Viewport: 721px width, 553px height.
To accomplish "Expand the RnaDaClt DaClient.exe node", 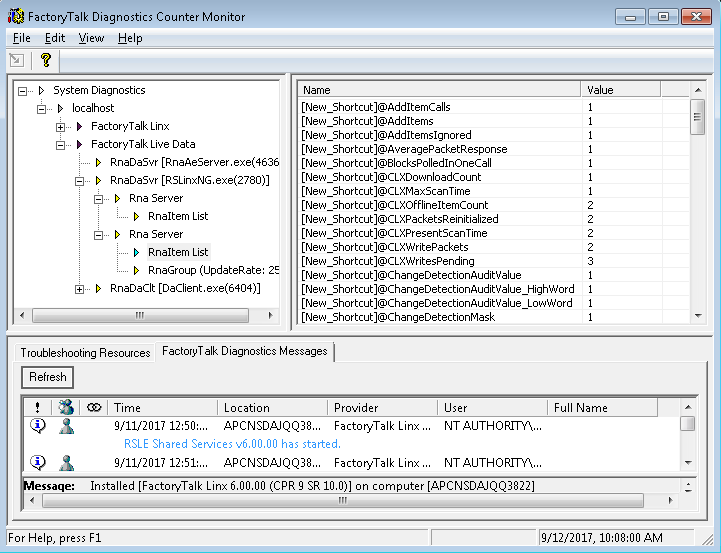I will [80, 289].
